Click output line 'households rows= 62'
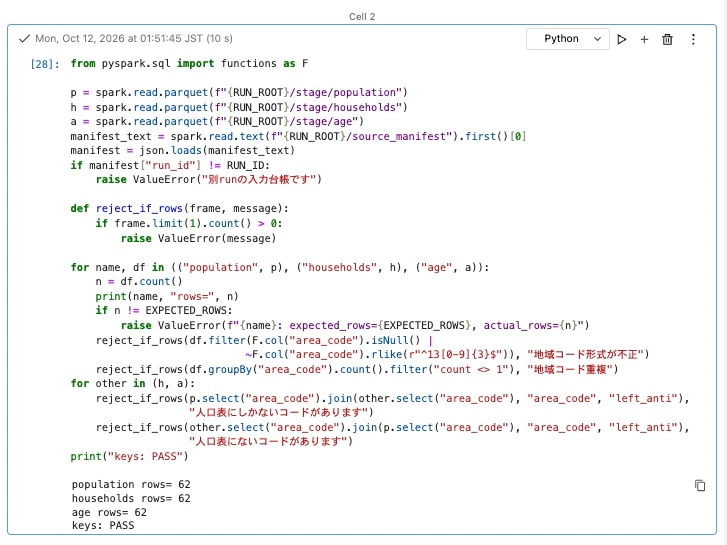The image size is (727, 545). point(131,498)
